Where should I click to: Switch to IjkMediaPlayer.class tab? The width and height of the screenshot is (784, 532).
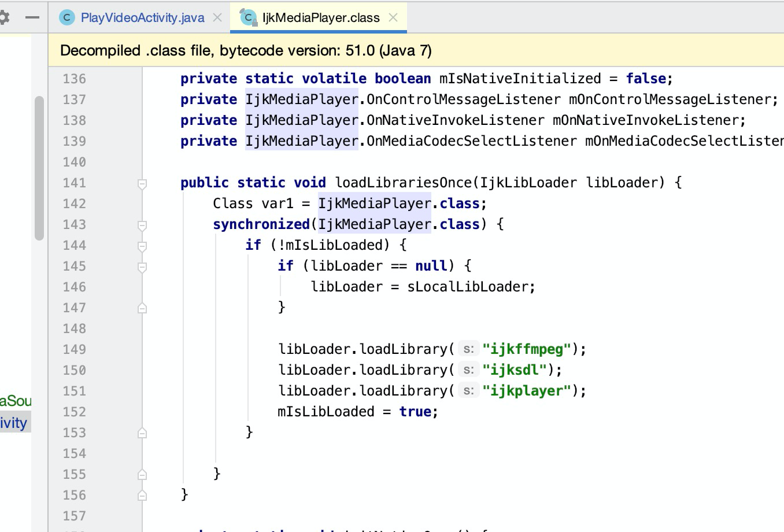pos(321,17)
